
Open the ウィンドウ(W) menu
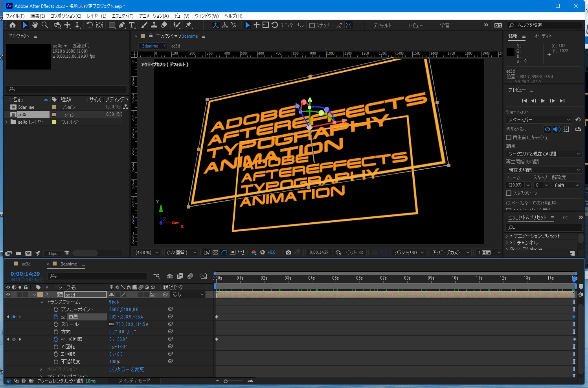point(207,16)
